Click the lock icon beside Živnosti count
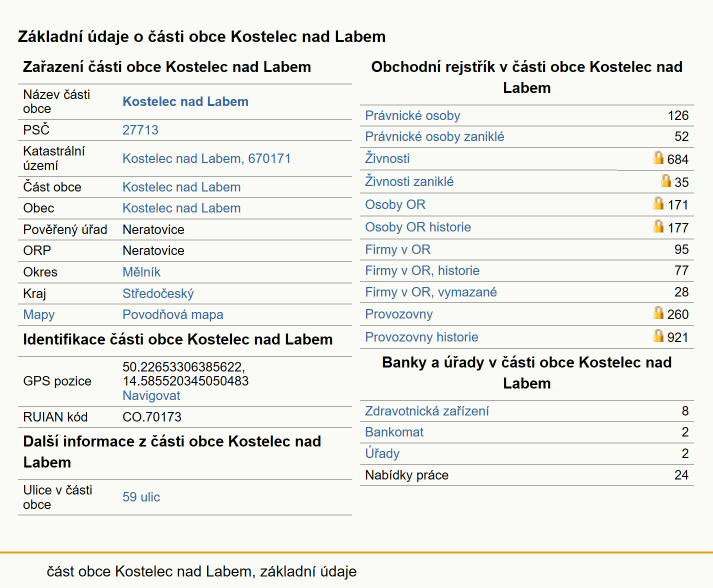 tap(658, 158)
